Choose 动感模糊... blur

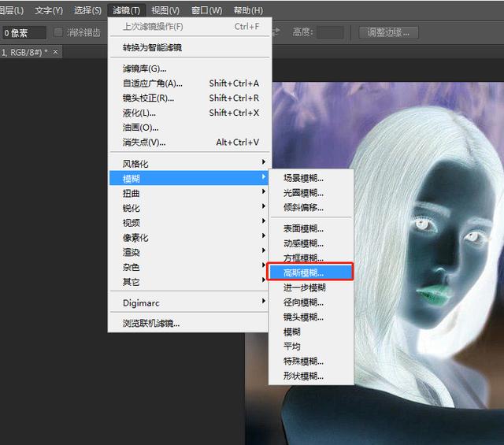pos(311,243)
